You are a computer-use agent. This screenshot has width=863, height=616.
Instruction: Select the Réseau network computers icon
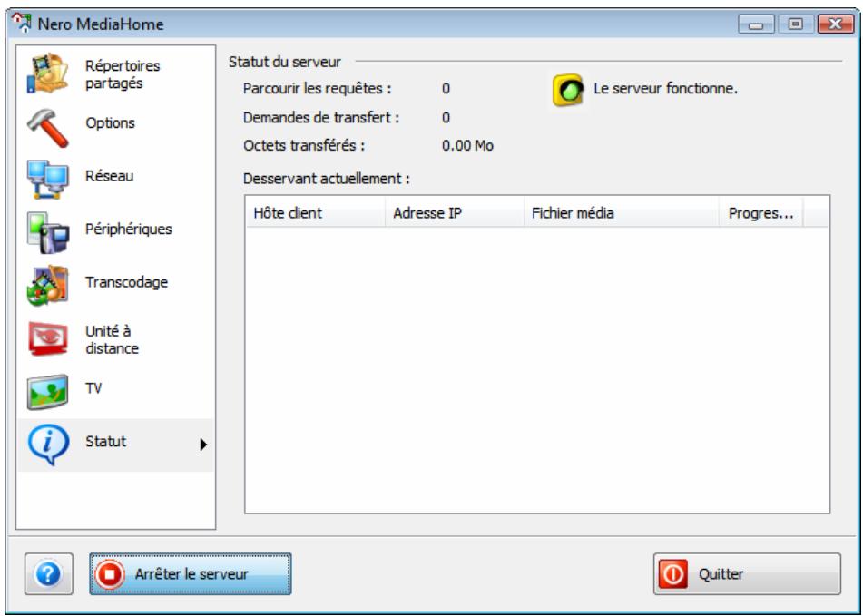[x=48, y=180]
